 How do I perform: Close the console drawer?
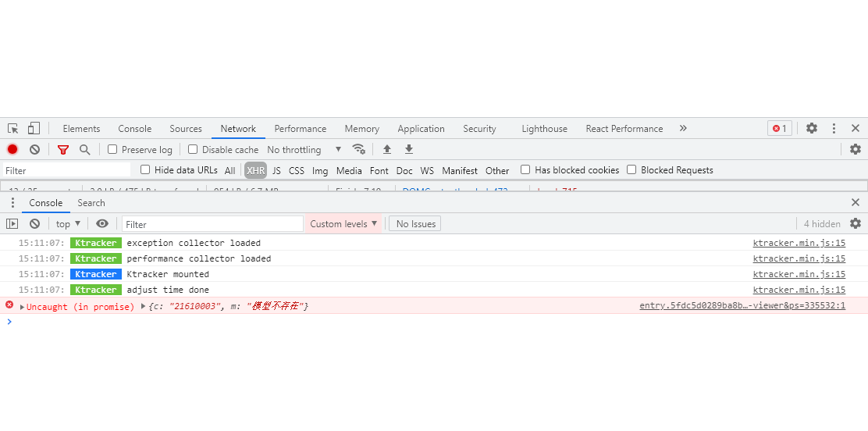click(856, 203)
